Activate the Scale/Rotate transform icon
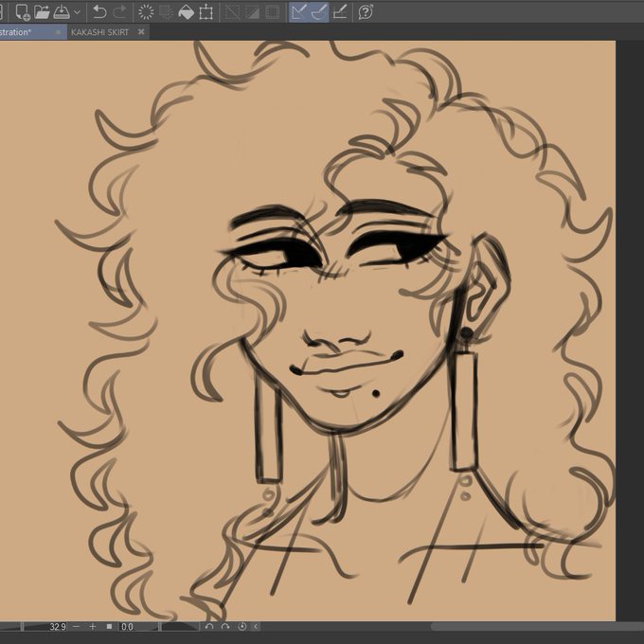This screenshot has height=644, width=644. tap(206, 12)
